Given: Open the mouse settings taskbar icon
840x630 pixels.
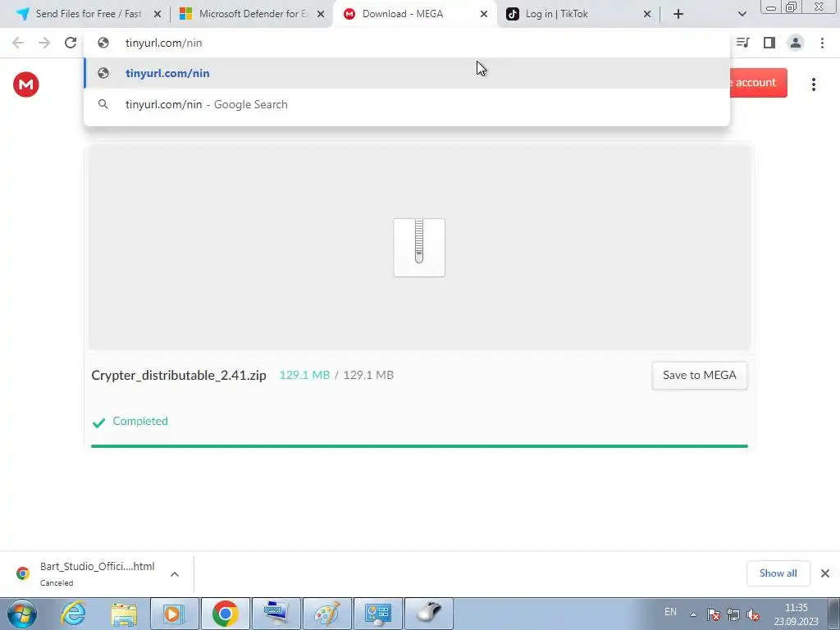Looking at the screenshot, I should coord(428,614).
